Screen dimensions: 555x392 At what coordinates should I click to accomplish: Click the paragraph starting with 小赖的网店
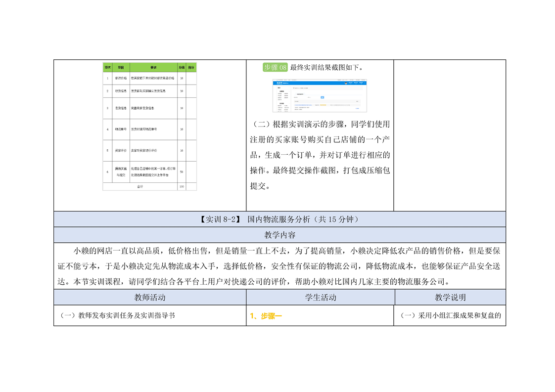pyautogui.click(x=279, y=266)
